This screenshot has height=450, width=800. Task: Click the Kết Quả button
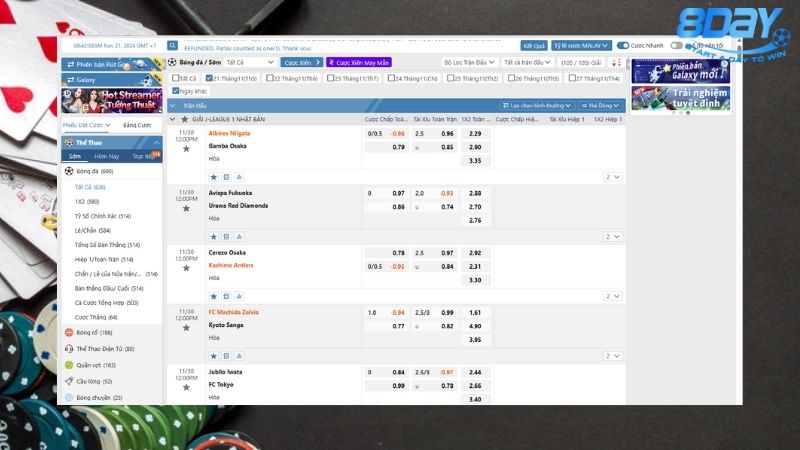coord(534,45)
